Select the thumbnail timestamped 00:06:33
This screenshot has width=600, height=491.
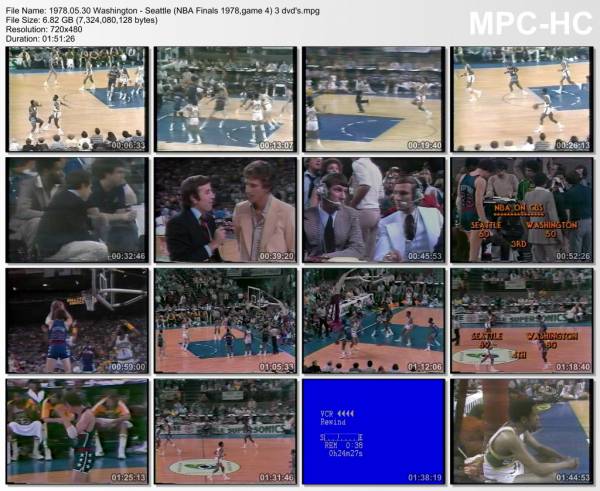[77, 99]
